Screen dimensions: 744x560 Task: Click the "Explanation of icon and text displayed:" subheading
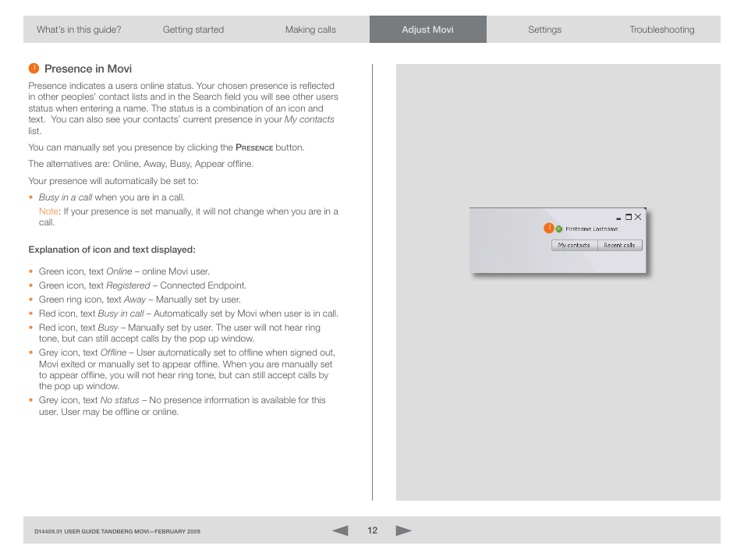112,250
